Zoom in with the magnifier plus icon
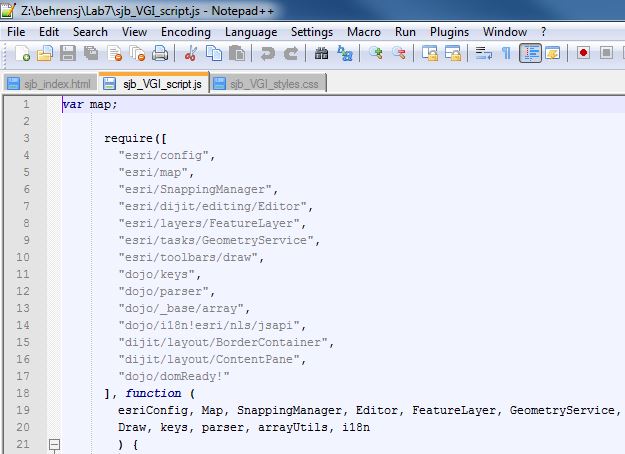Screen dimensions: 625x454 click(x=375, y=53)
